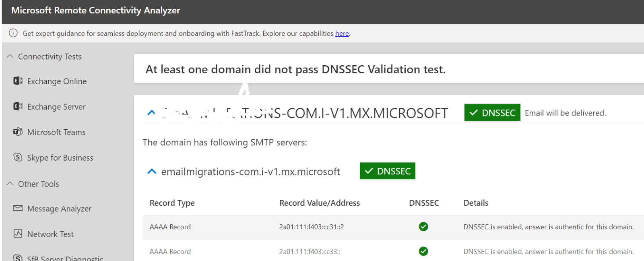This screenshot has width=644, height=261.
Task: Click green check for 2a01:111:f403:cc31::2 record
Action: coord(423,227)
